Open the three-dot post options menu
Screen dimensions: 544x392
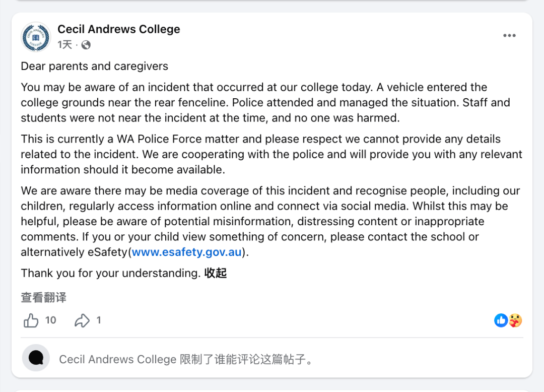[x=509, y=35]
